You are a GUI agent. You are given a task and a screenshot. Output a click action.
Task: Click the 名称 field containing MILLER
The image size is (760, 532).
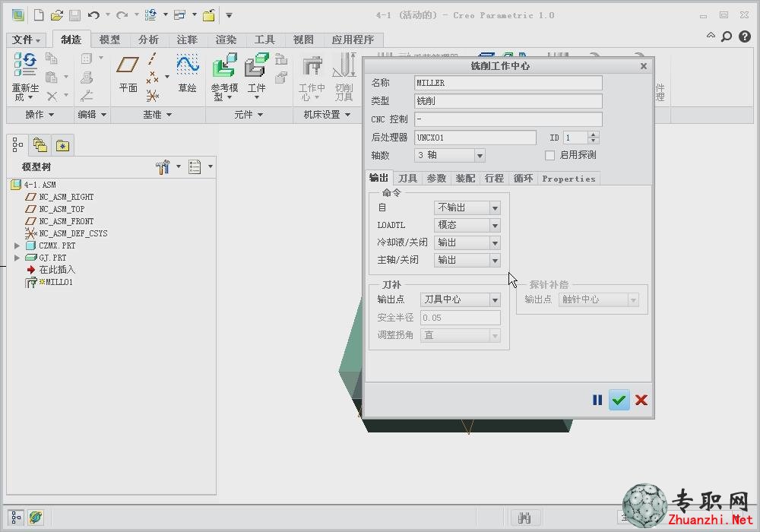point(508,83)
